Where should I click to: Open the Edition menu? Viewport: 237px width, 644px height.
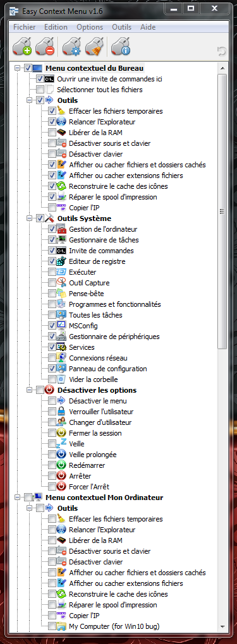(x=56, y=27)
